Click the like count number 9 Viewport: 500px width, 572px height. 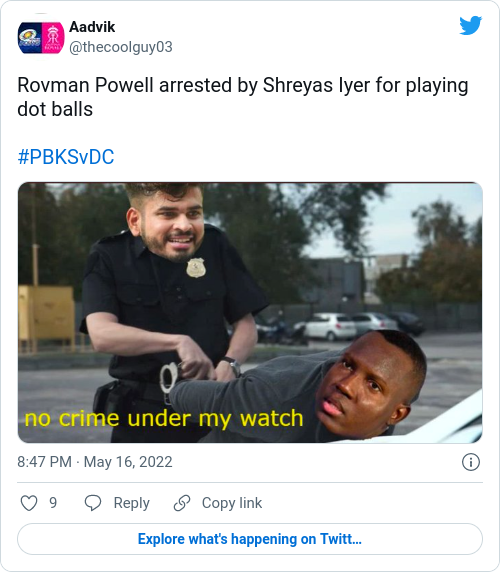click(x=53, y=503)
